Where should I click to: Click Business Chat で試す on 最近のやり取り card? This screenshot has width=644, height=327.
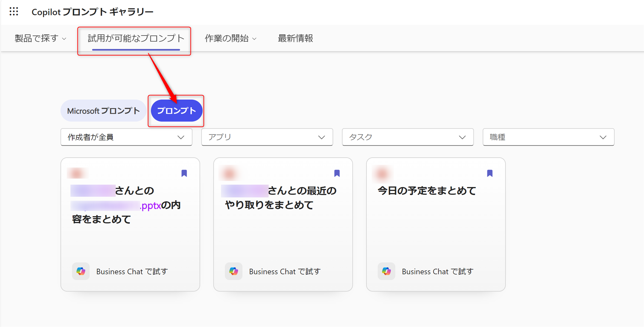tap(285, 272)
